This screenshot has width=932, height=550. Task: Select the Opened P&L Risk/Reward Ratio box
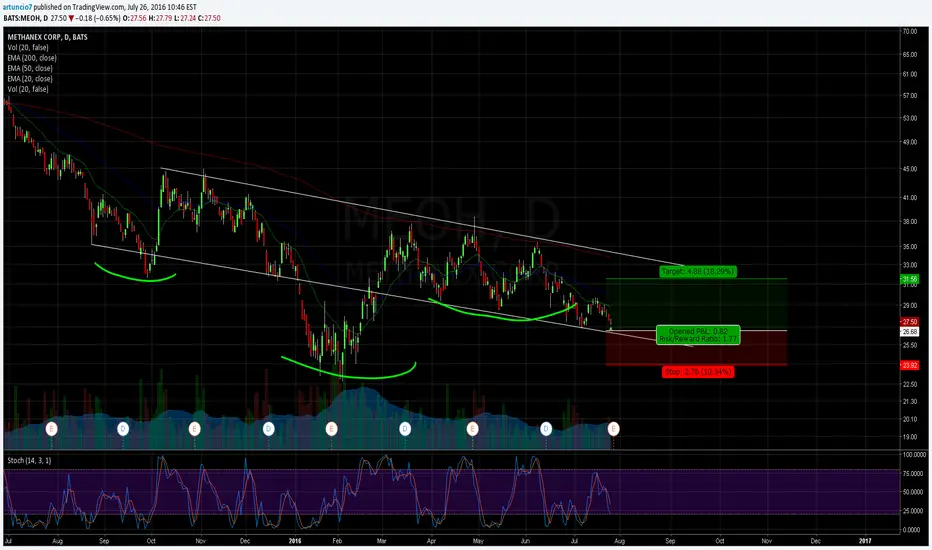[698, 335]
